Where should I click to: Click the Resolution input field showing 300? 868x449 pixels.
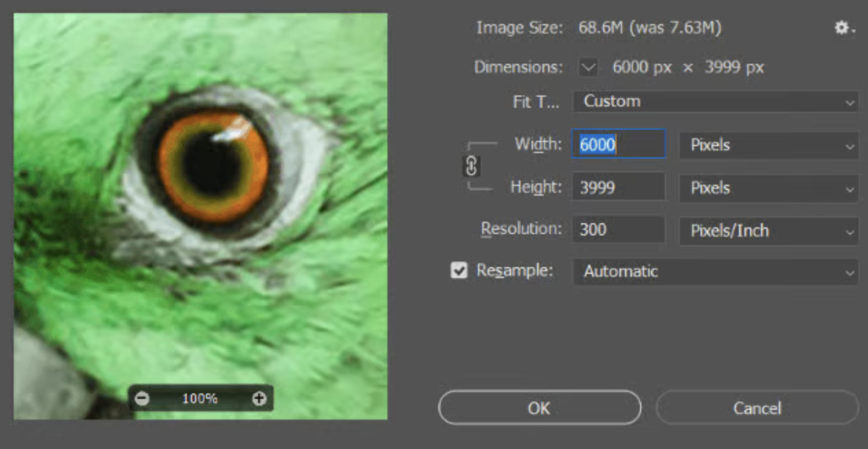[x=619, y=229]
